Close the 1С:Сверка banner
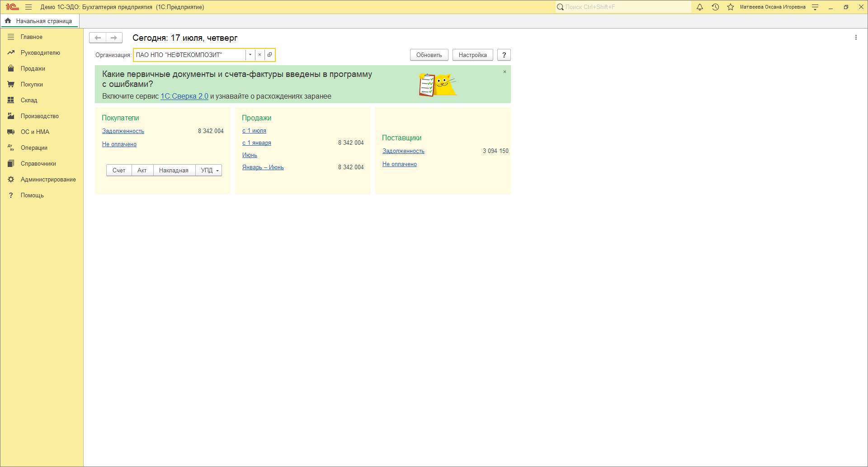 pyautogui.click(x=505, y=72)
